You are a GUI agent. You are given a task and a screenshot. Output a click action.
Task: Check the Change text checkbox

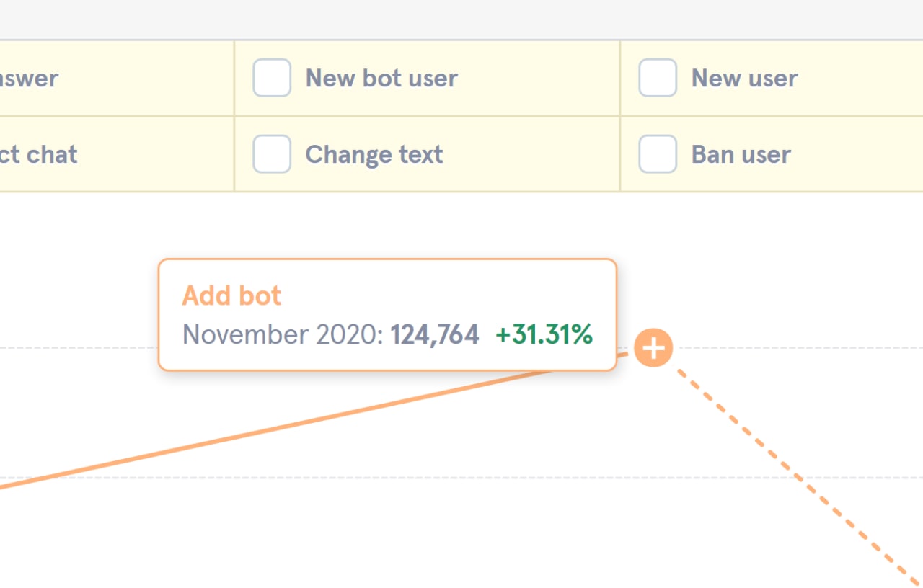point(272,154)
